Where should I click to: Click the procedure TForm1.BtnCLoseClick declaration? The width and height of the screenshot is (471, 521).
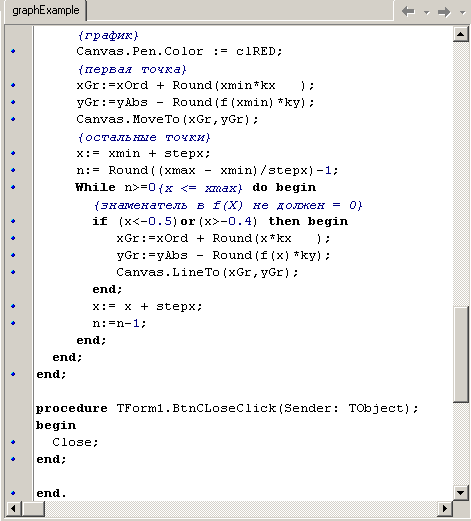coord(227,408)
